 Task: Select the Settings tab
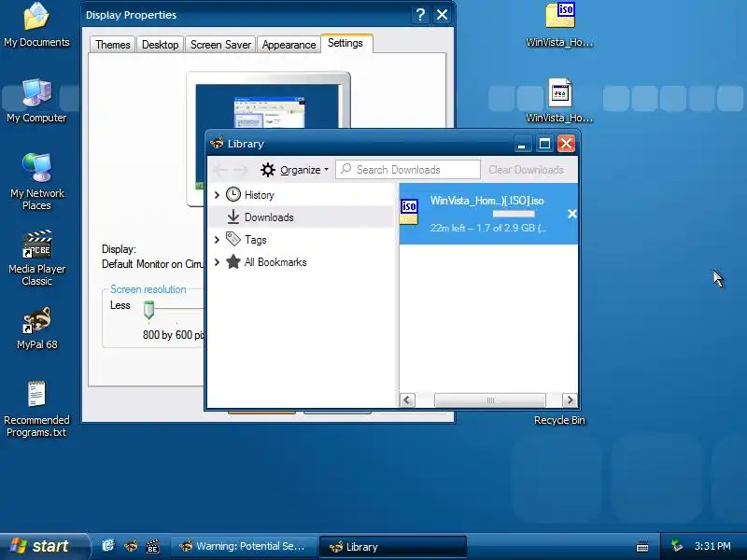[x=345, y=43]
